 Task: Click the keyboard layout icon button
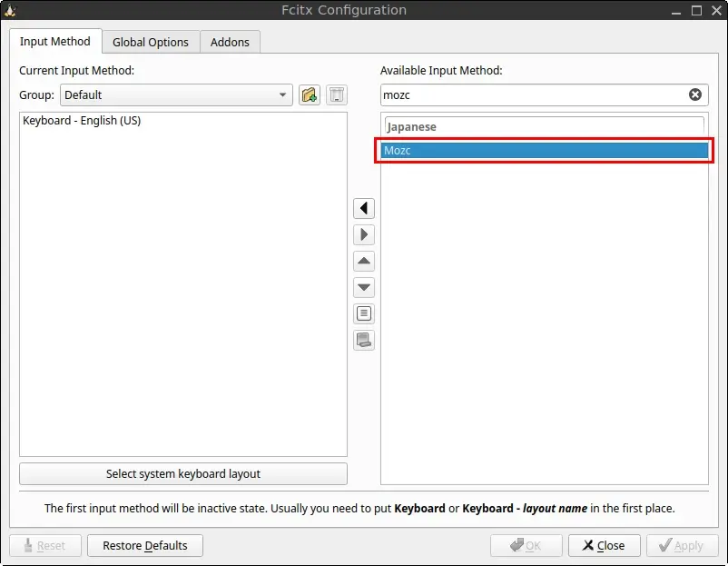coord(364,340)
